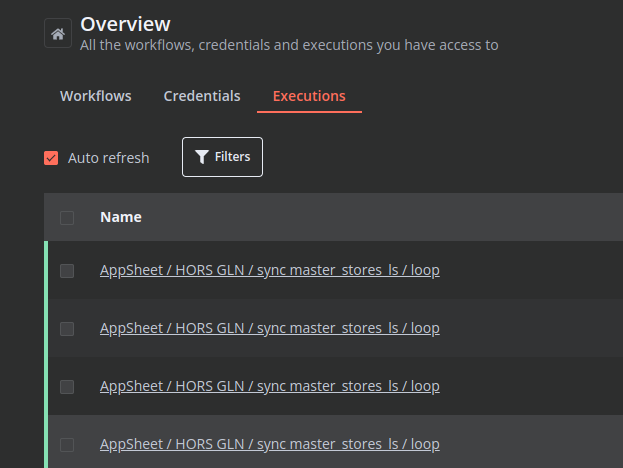This screenshot has height=468, width=623.
Task: Click the funnel icon in Filters button
Action: 202,157
